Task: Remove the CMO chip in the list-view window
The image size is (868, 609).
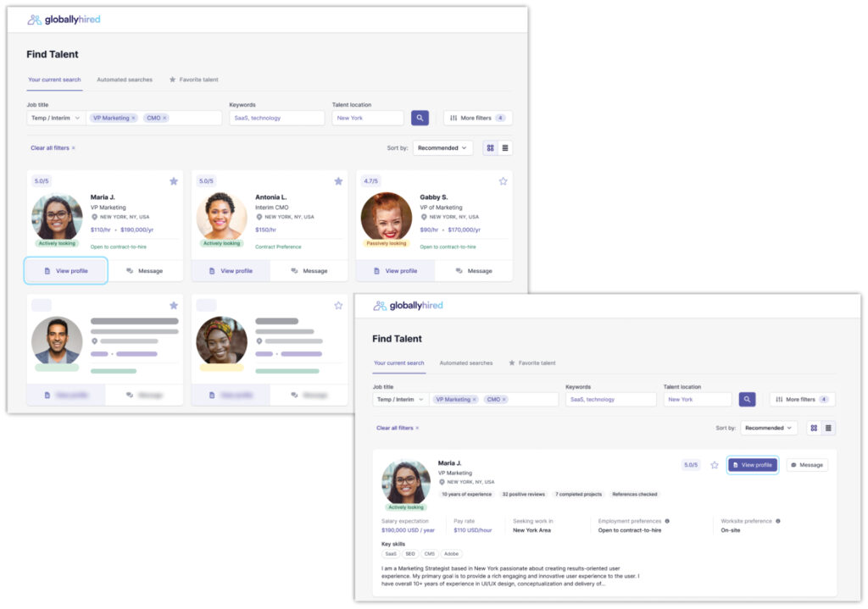Action: pos(504,399)
